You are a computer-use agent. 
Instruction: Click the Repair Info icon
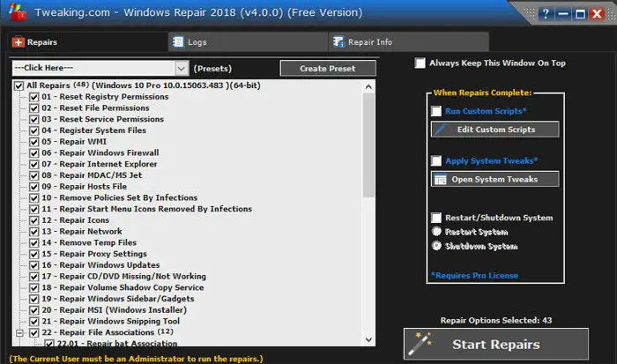click(x=338, y=41)
